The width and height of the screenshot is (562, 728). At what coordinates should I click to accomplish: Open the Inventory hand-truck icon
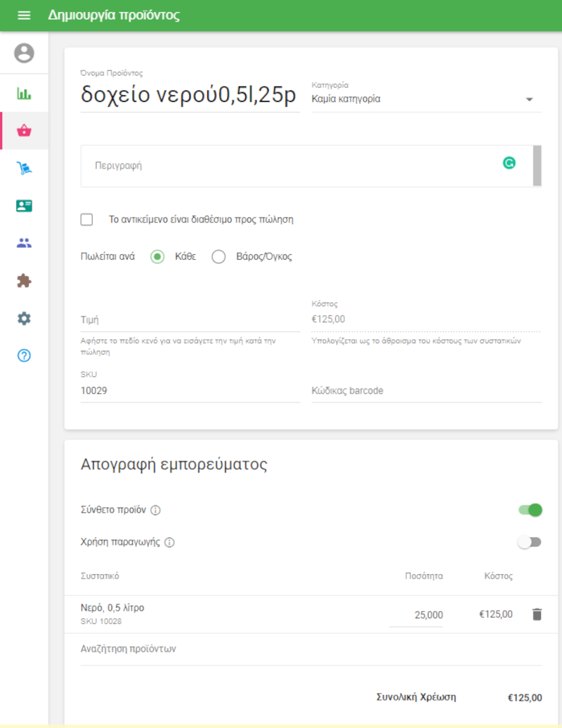point(23,168)
